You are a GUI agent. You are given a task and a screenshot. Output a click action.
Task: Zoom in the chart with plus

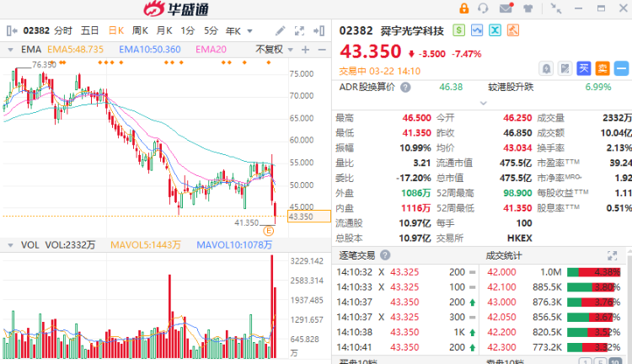[306, 50]
